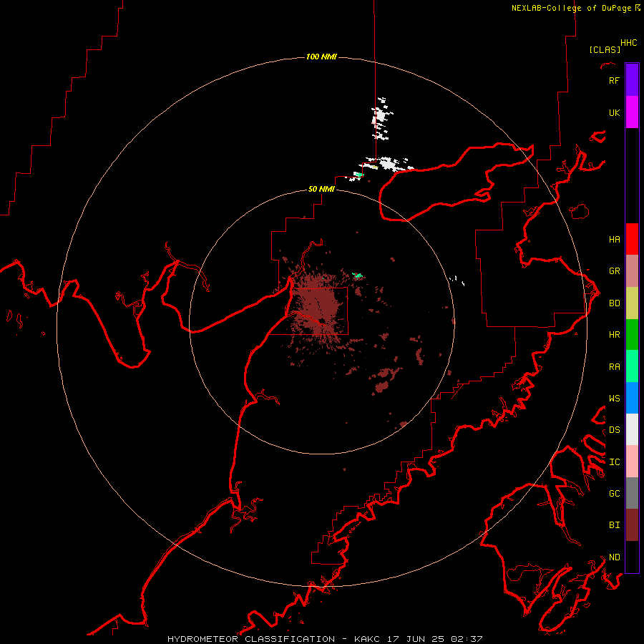Click the GC legend label
Image resolution: width=644 pixels, height=644 pixels.
point(614,494)
